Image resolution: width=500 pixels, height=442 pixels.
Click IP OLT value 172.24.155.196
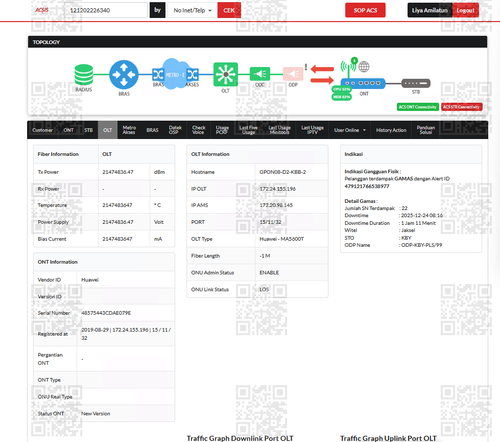[x=278, y=189]
